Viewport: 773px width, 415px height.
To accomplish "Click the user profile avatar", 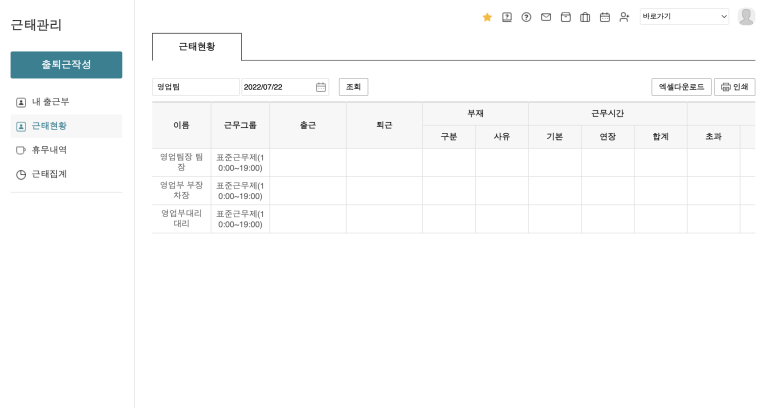I will tap(746, 17).
